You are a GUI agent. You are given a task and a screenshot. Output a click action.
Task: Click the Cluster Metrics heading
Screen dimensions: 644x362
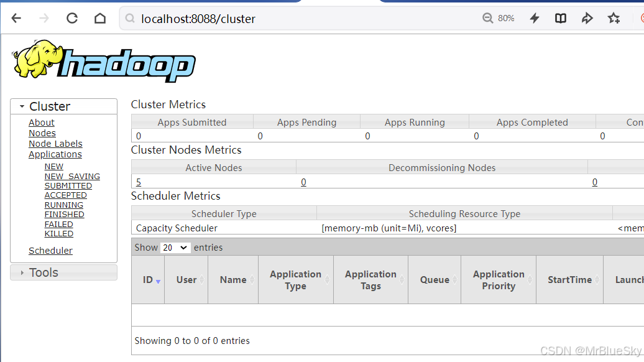168,104
